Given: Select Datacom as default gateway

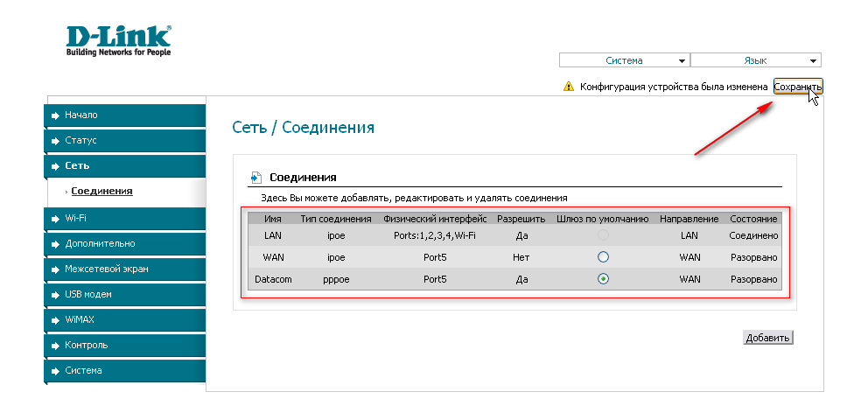Looking at the screenshot, I should (x=603, y=279).
